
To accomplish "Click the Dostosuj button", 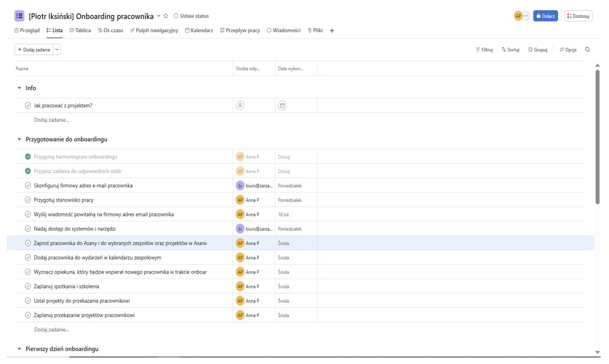I will 578,16.
